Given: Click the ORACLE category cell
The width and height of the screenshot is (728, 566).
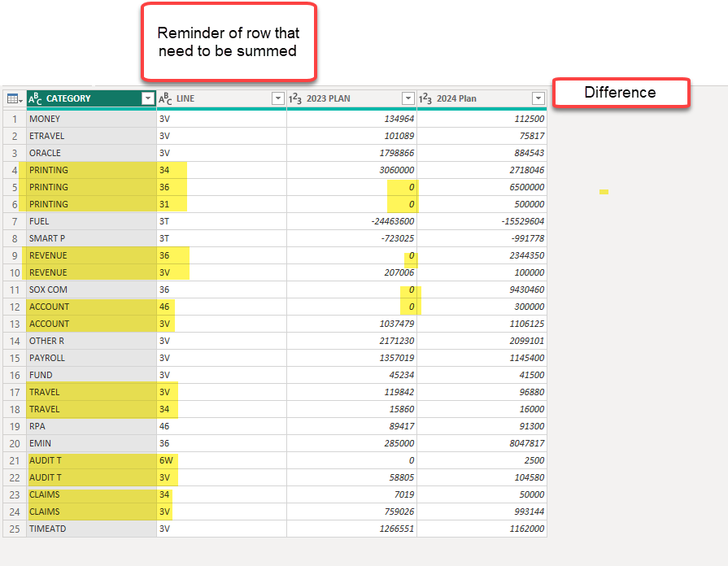Looking at the screenshot, I should (91, 153).
